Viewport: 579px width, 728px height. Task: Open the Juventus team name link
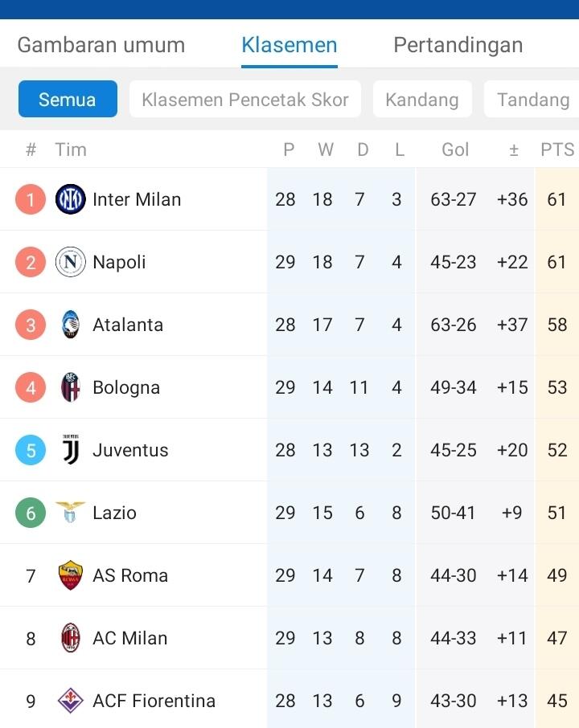click(130, 450)
